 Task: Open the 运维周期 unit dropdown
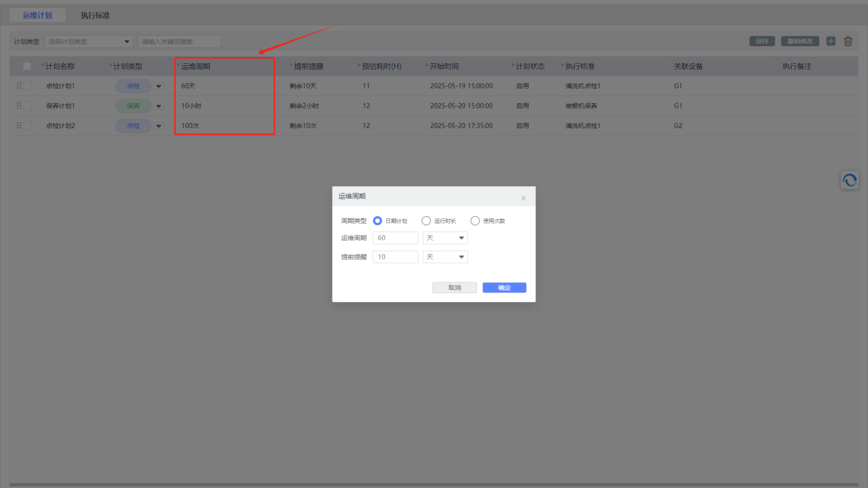pos(445,238)
